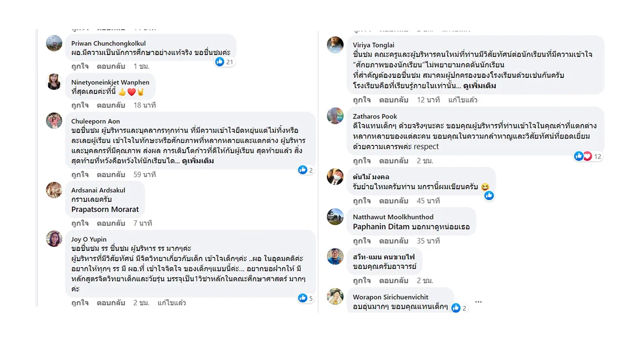This screenshot has width=644, height=364.
Task: Open tagged name Prapatsorn Morarat
Action: [105, 209]
